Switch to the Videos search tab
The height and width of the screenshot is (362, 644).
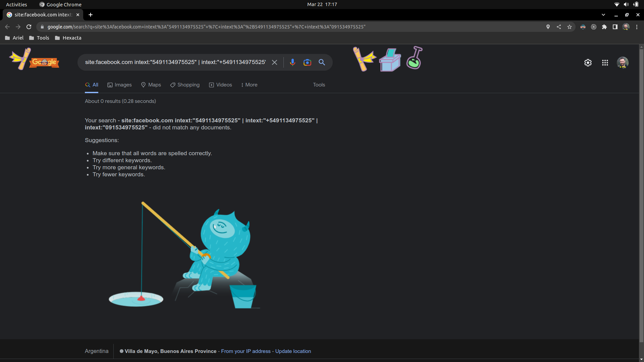(x=220, y=85)
